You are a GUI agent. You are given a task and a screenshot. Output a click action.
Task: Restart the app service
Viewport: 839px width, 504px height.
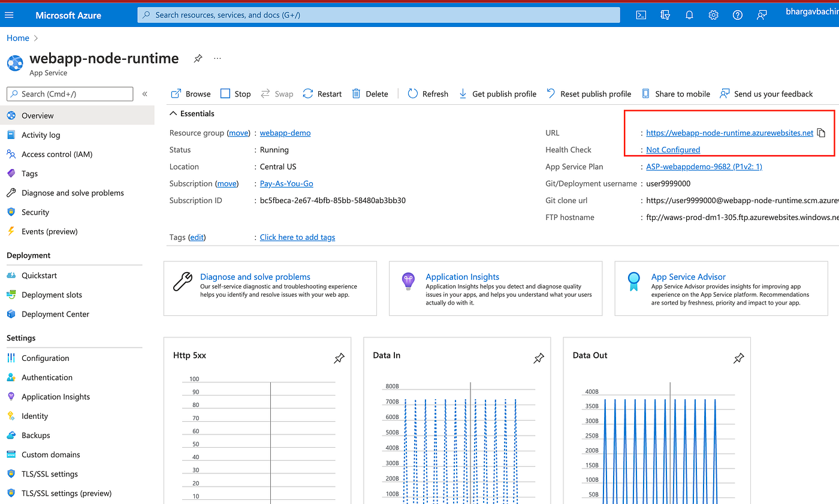[x=321, y=93]
